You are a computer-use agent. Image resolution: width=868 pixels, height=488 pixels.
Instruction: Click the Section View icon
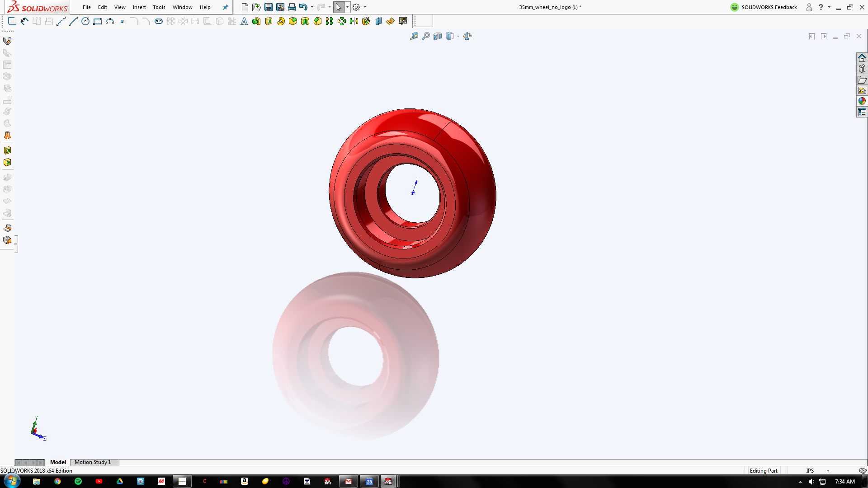point(438,36)
